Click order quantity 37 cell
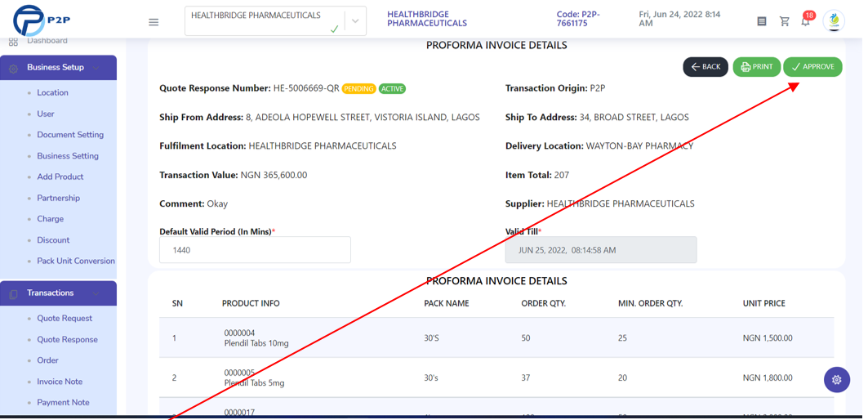The width and height of the screenshot is (868, 420). click(x=525, y=378)
